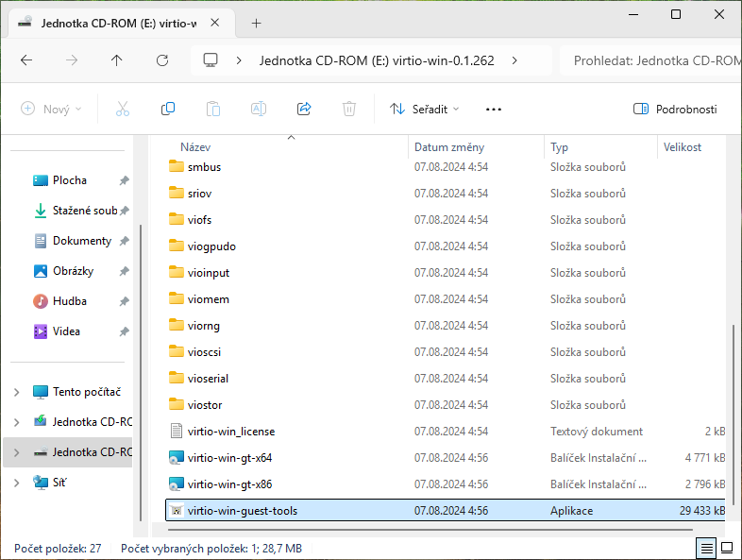Toggle the Podrobnosti details pane

pyautogui.click(x=675, y=110)
